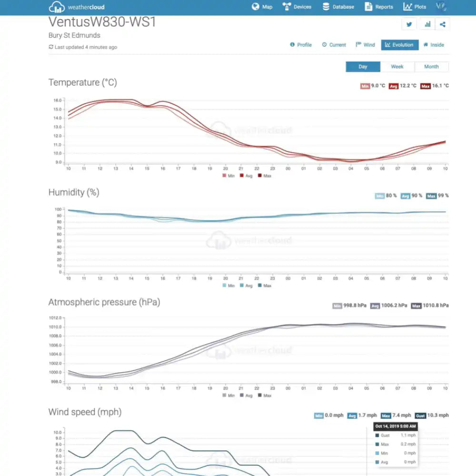
Task: Select the Day time range
Action: point(363,67)
